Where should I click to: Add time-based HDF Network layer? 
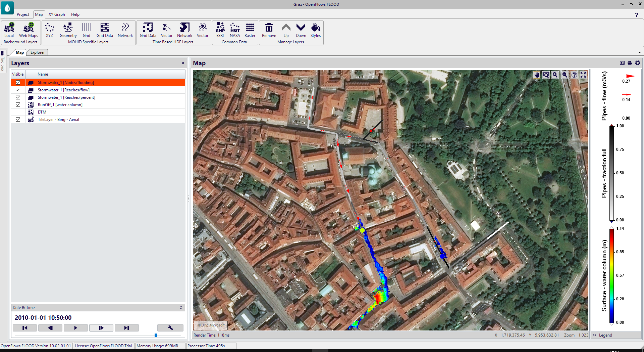point(185,30)
